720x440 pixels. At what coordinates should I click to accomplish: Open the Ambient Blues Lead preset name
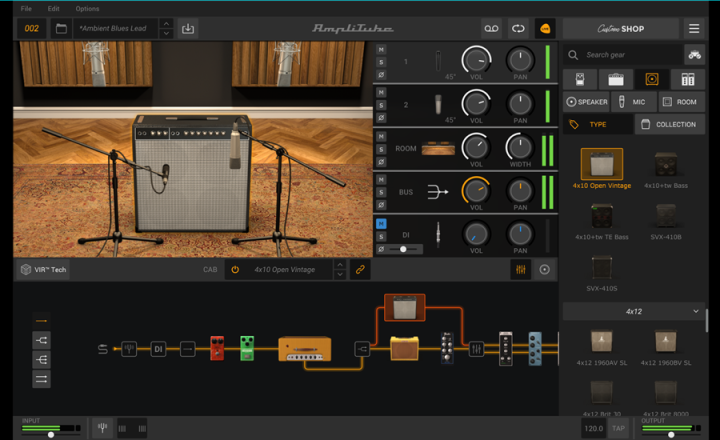point(113,28)
